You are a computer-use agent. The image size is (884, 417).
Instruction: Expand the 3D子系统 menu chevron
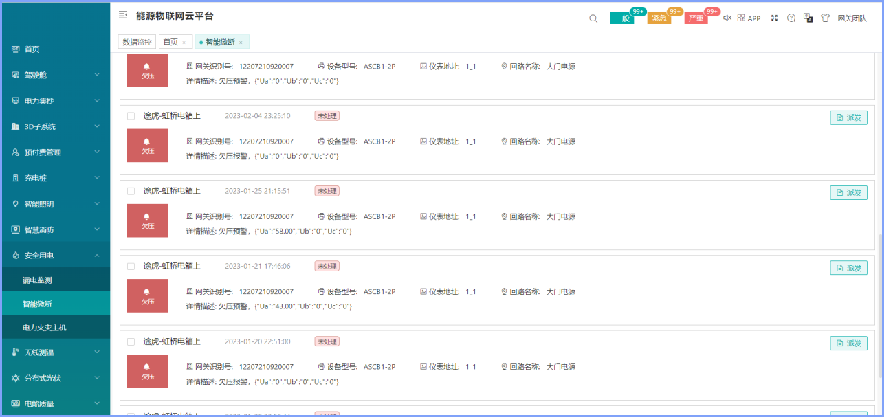97,127
